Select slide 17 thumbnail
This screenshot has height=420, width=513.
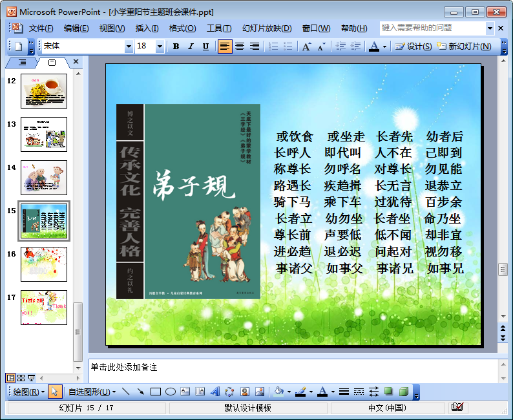click(x=44, y=308)
